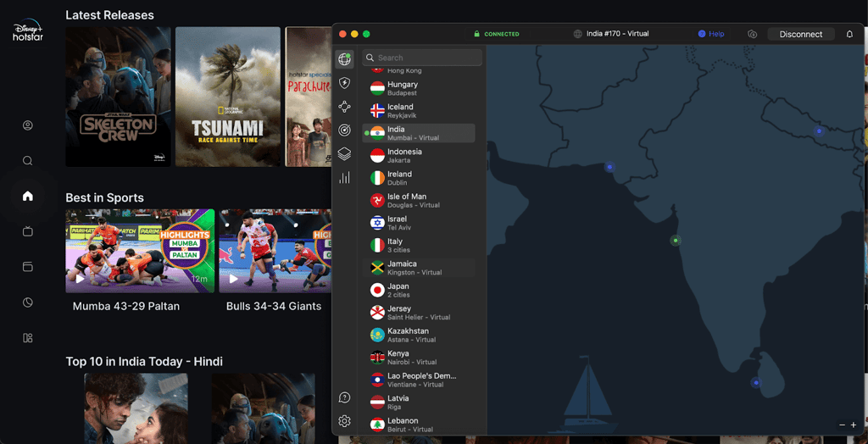Click the CONNECTED status indicator

pos(496,35)
